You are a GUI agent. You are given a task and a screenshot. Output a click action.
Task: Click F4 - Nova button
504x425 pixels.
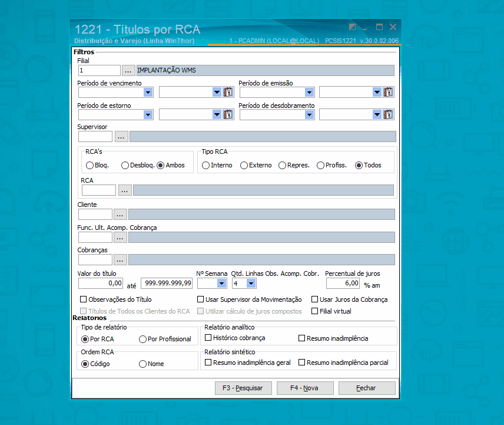pos(305,388)
